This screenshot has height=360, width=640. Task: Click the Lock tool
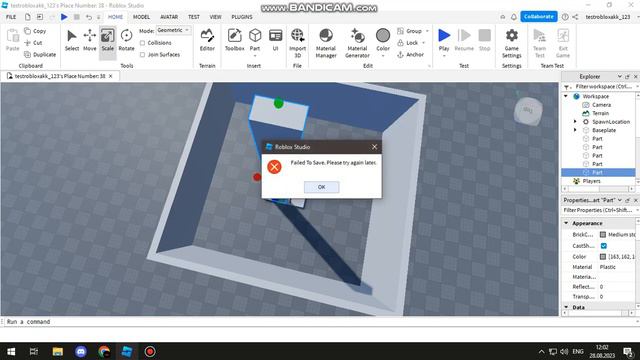[x=408, y=42]
